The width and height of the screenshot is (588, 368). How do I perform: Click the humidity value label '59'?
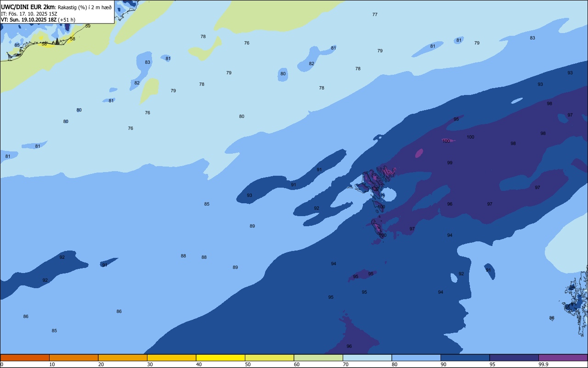point(88,26)
